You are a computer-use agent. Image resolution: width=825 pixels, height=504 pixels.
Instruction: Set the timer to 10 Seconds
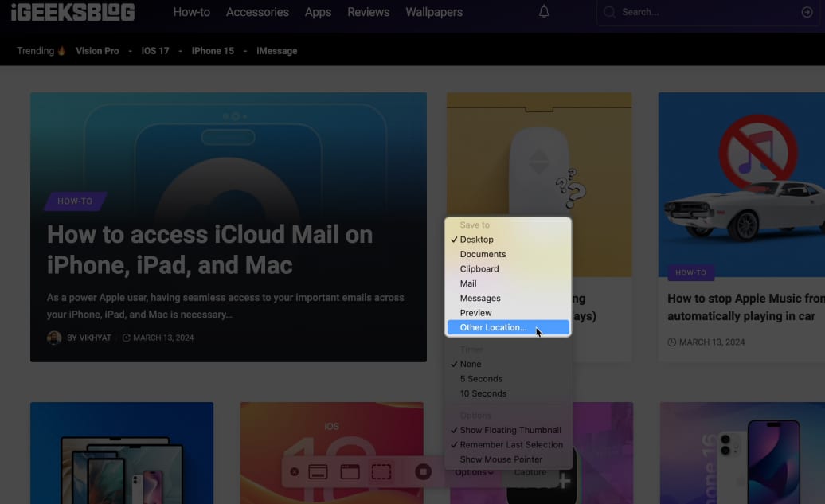point(508,393)
